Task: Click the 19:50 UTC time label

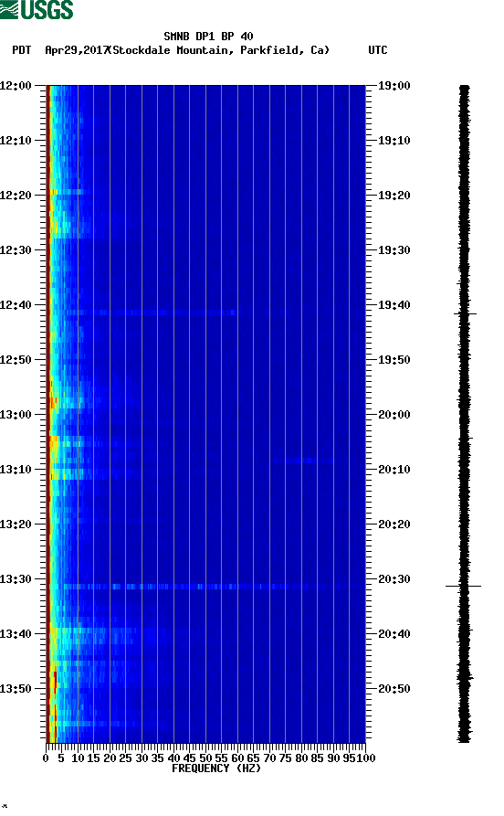Action: click(x=394, y=360)
